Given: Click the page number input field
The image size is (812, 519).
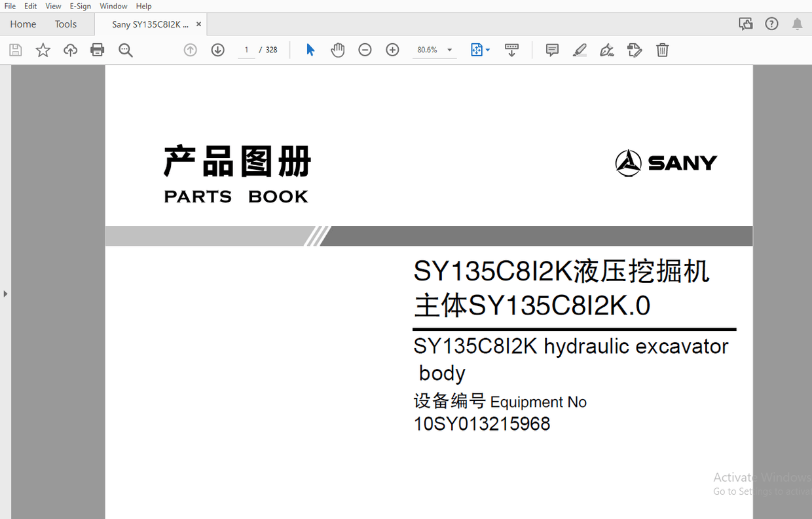Looking at the screenshot, I should 246,49.
